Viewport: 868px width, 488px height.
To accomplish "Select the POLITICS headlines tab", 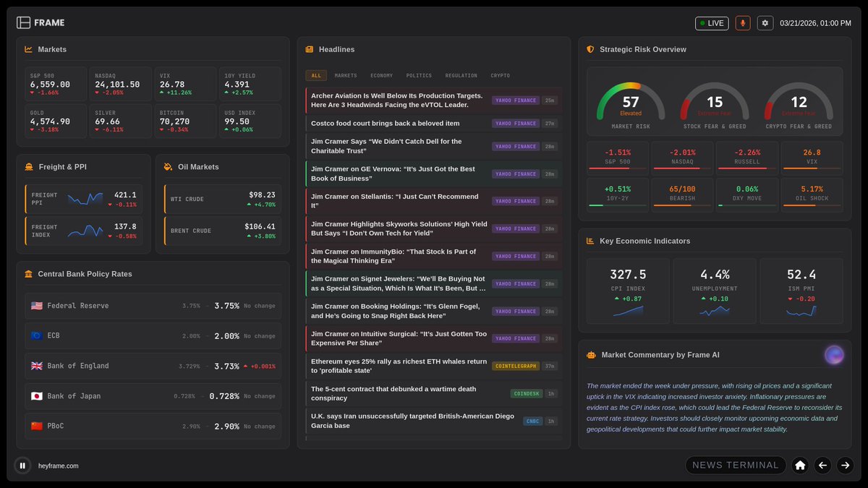I will click(419, 75).
